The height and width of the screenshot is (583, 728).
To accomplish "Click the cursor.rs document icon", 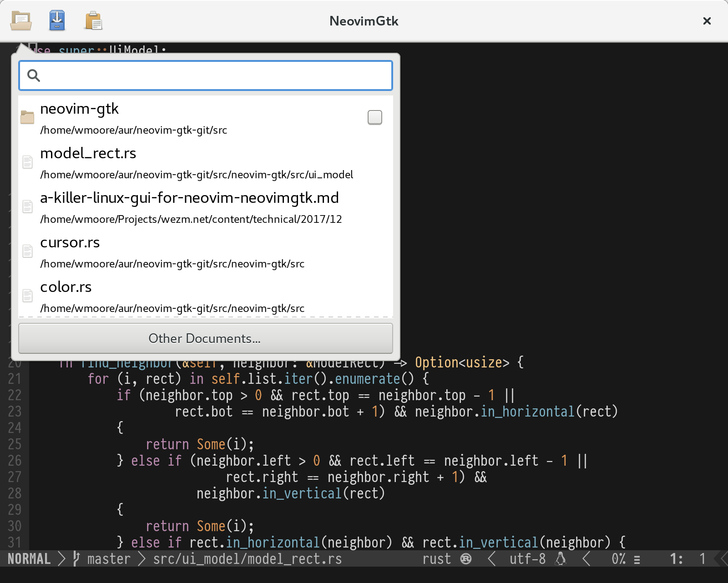I will click(x=28, y=251).
